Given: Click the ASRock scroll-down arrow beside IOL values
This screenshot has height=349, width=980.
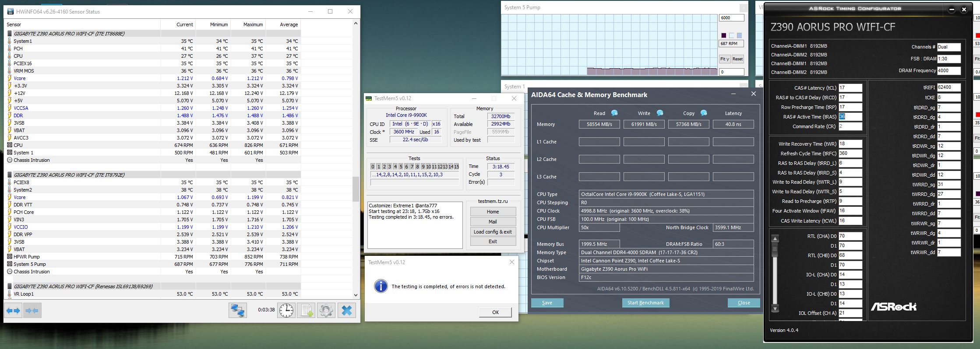Looking at the screenshot, I should [x=775, y=309].
